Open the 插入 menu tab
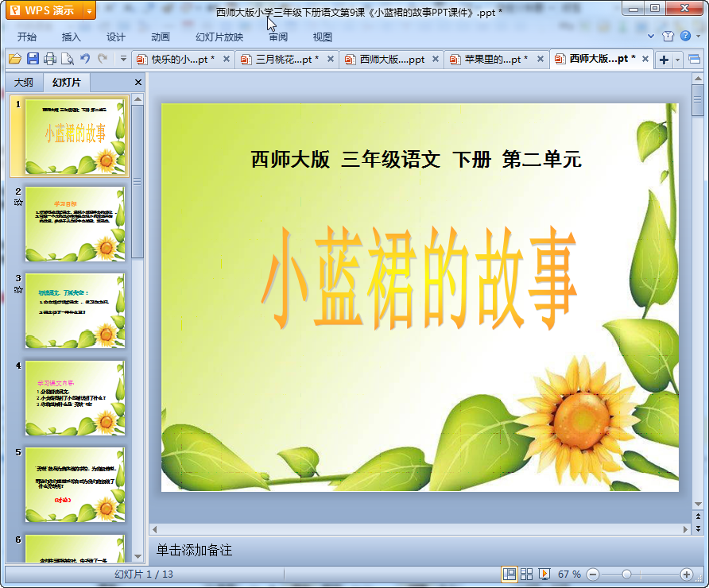 [x=71, y=37]
